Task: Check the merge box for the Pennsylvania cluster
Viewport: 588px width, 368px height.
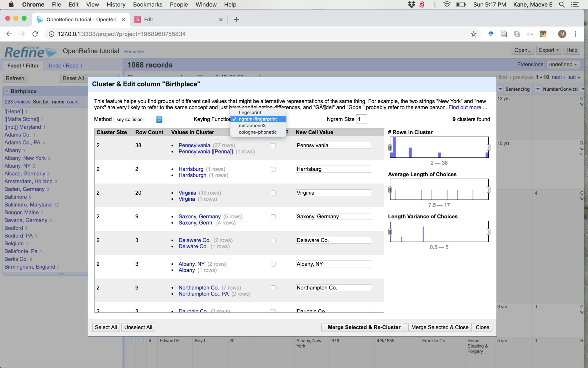Action: [273, 146]
